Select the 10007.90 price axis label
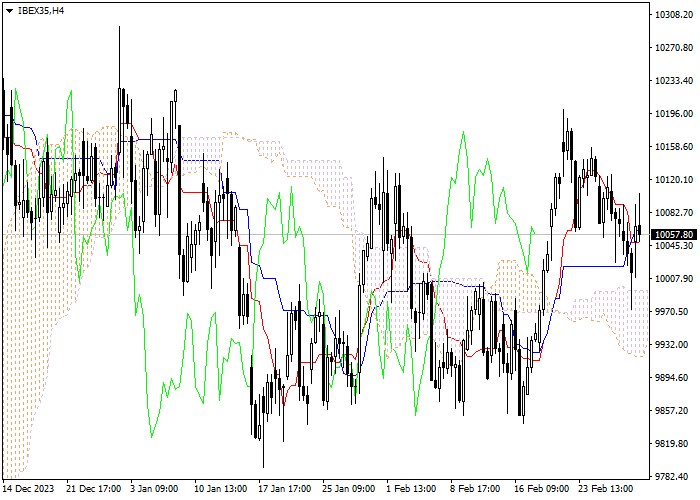 [674, 279]
